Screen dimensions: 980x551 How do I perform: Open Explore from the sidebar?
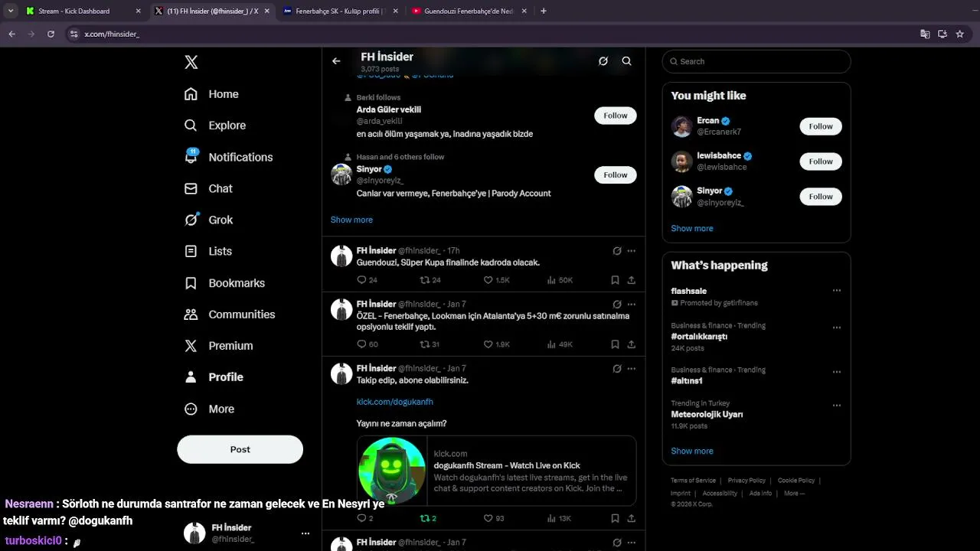click(x=215, y=126)
